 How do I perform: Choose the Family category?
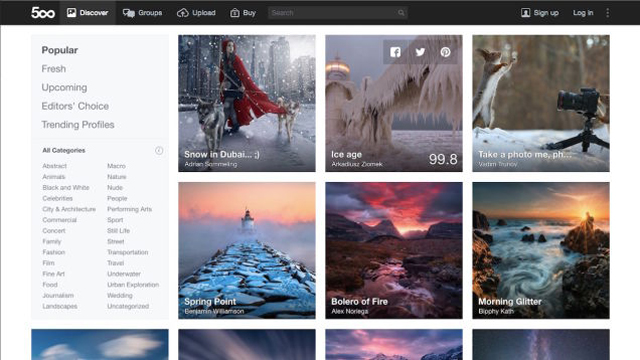pyautogui.click(x=52, y=241)
